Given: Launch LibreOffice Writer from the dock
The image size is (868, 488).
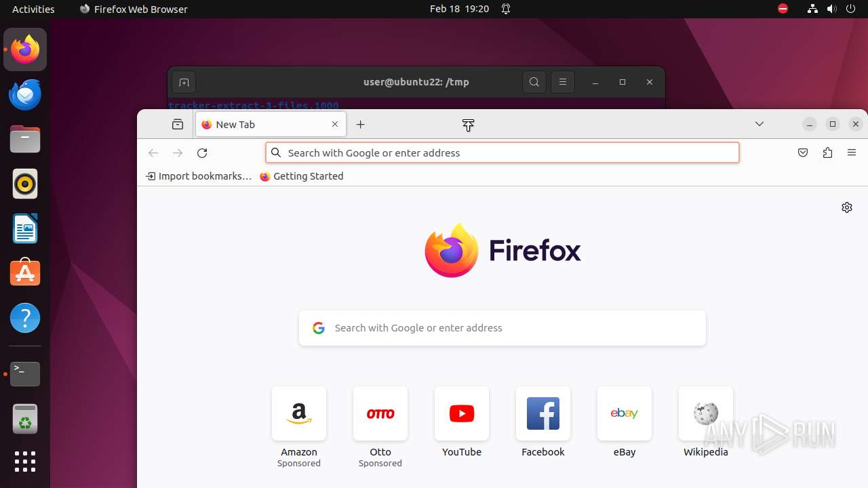Looking at the screenshot, I should pyautogui.click(x=25, y=228).
